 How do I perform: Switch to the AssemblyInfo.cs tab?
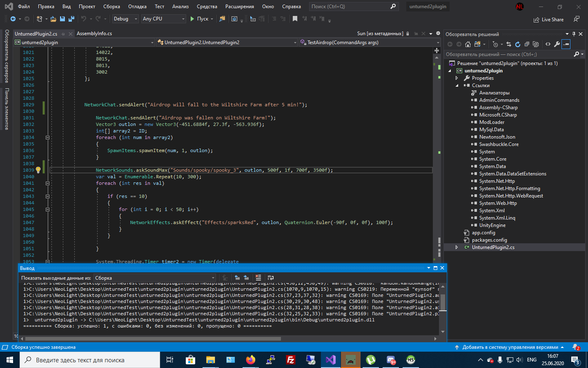click(94, 34)
